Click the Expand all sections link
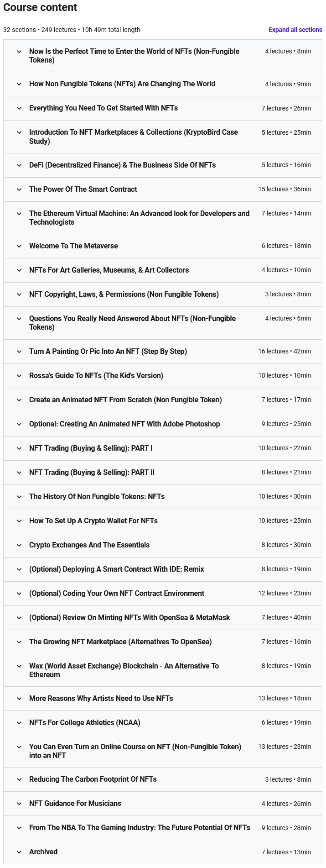326x868 pixels. tap(295, 30)
